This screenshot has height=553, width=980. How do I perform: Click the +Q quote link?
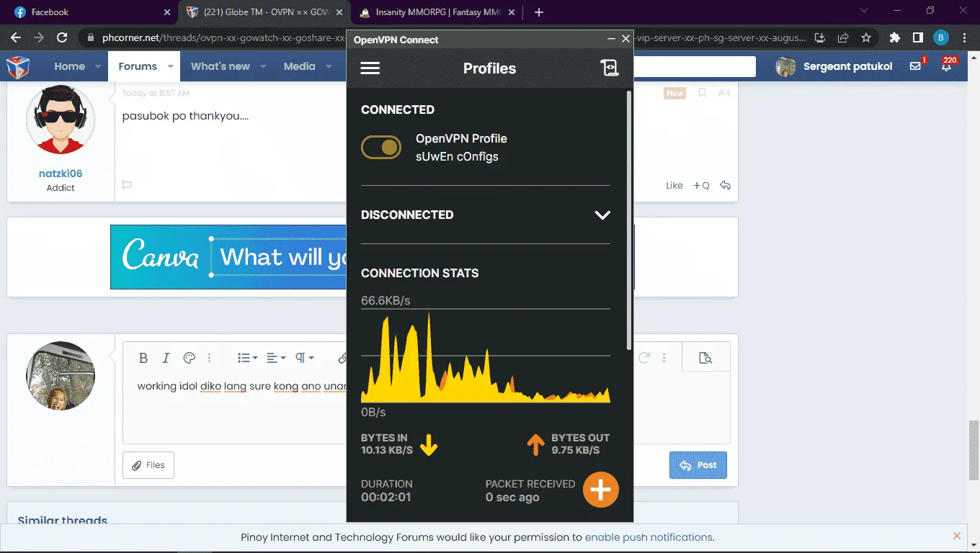(x=701, y=185)
